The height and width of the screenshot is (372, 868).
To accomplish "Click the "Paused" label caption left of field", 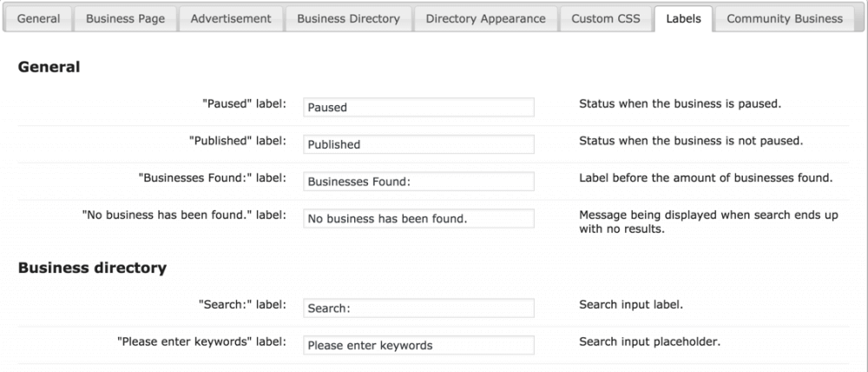I will 244,103.
